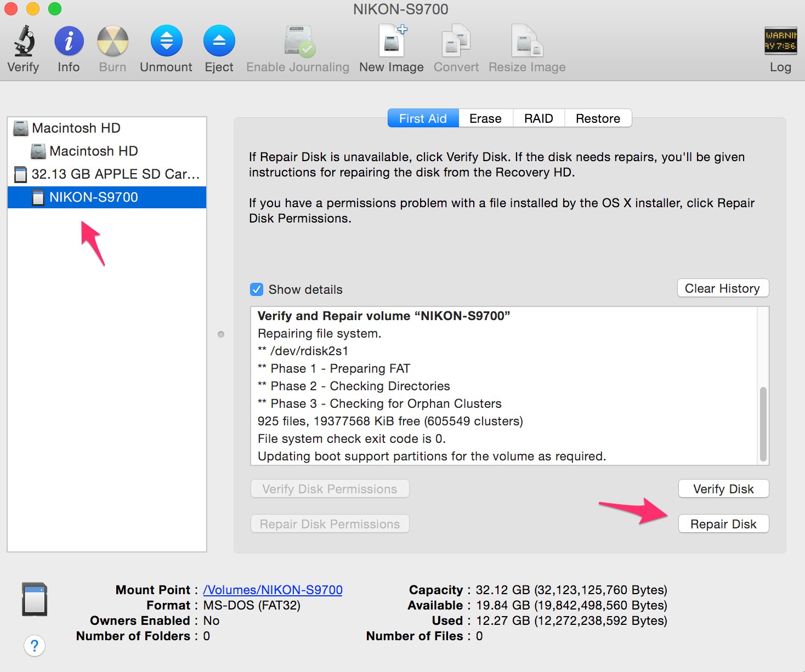Click the "Updating boot support partitions" log line
Screen dimensions: 805x672
click(x=432, y=456)
